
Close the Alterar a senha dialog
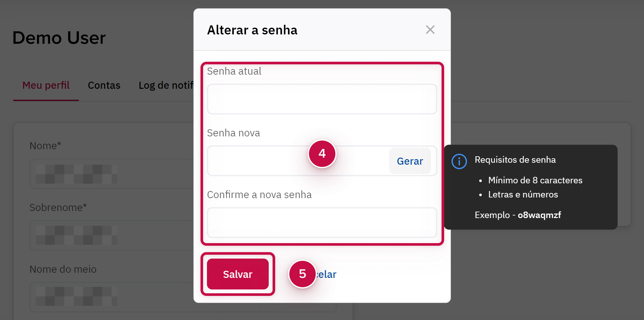coord(430,30)
